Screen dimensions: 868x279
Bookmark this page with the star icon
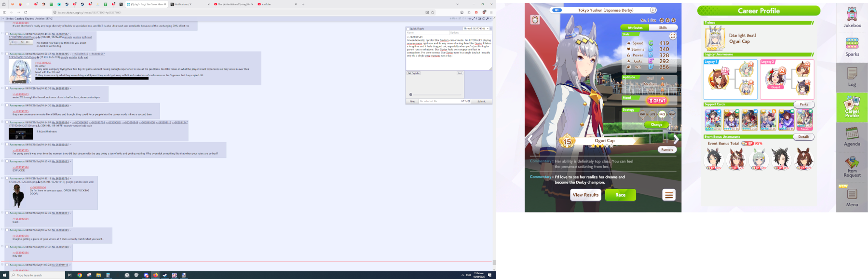pos(433,13)
